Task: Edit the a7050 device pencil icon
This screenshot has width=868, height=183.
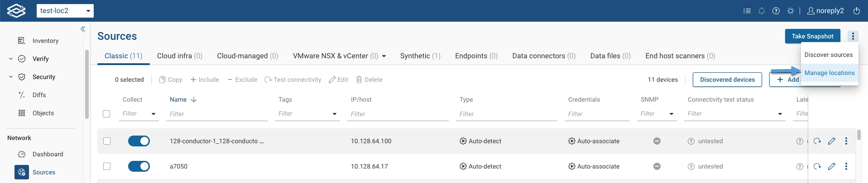Action: point(832,166)
